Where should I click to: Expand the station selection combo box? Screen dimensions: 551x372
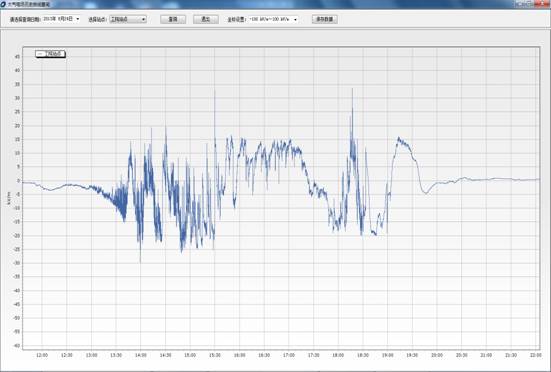[x=128, y=19]
